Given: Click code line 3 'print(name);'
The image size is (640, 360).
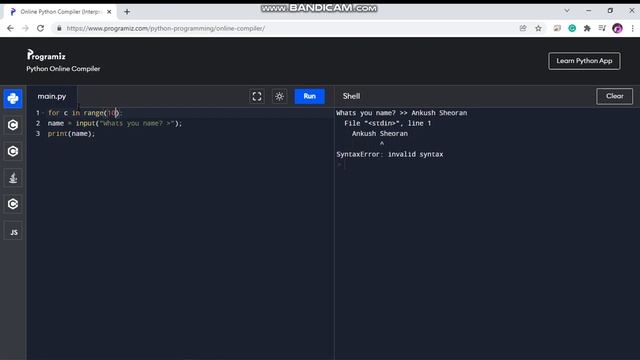Looking at the screenshot, I should 71,133.
